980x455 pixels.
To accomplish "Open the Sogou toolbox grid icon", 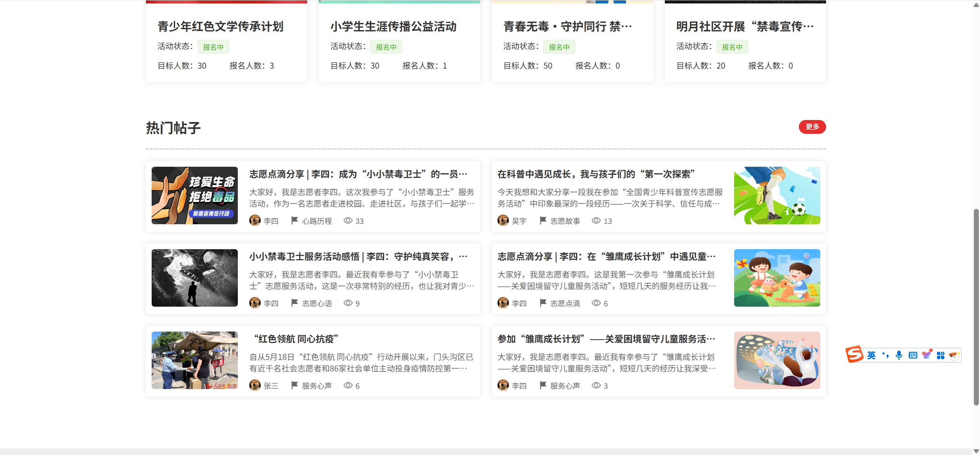I will 941,355.
